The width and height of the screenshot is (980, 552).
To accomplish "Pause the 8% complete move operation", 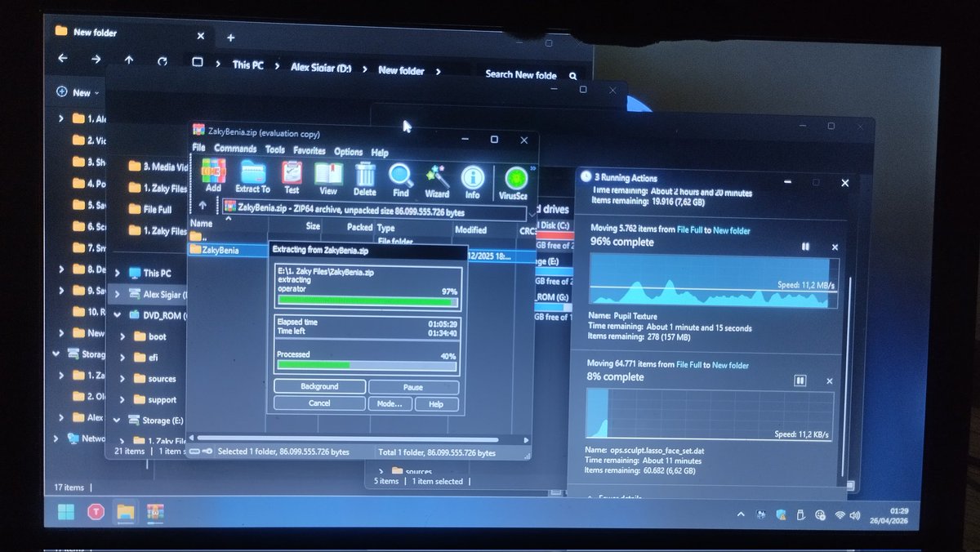I will click(800, 381).
